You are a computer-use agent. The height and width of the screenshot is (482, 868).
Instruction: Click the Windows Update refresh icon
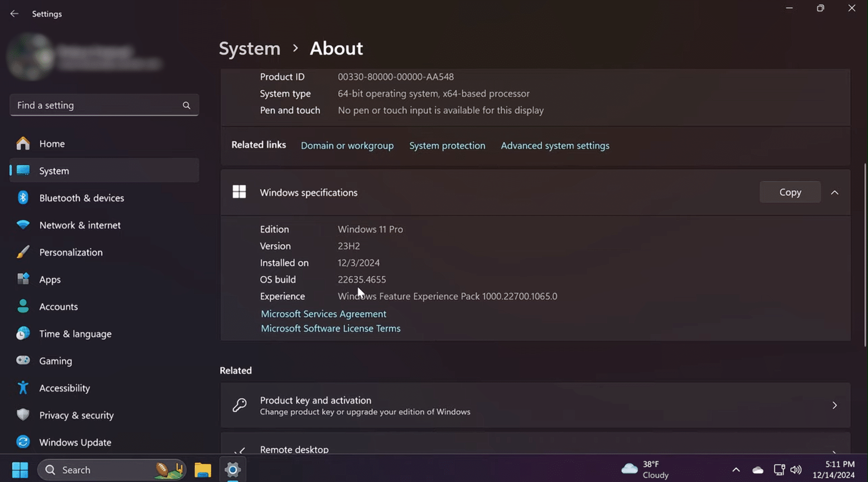[x=23, y=442]
